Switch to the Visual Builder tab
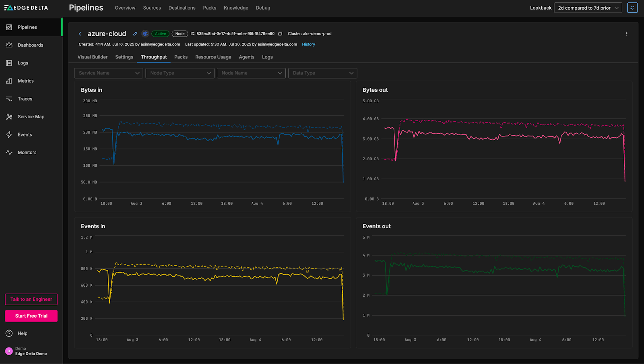This screenshot has width=644, height=364. tap(93, 57)
